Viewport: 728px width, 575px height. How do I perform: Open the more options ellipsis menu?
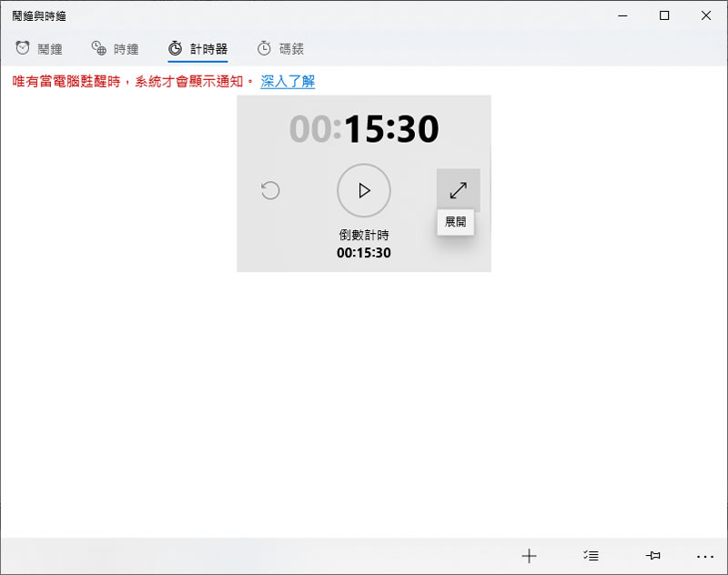(x=705, y=556)
